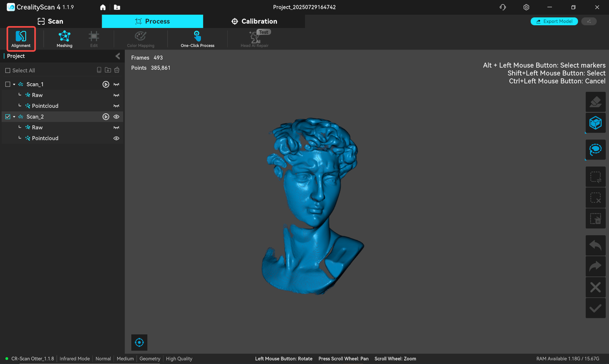Switch to the Calibration tab
The width and height of the screenshot is (609, 364).
point(254,21)
